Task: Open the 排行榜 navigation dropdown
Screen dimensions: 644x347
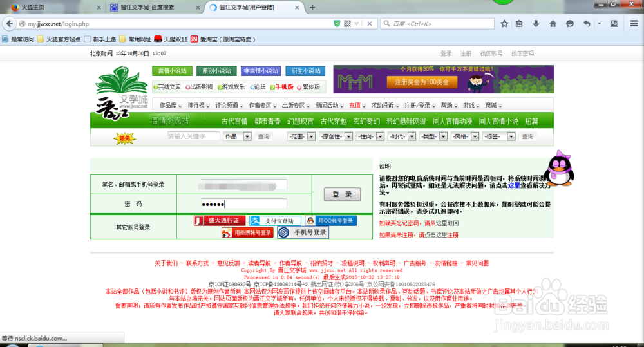Action: [x=198, y=106]
